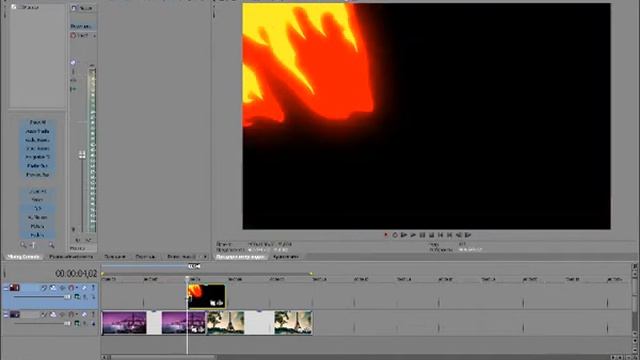Click the playhead marker on the ruler
Image resolution: width=640 pixels, height=360 pixels.
[187, 278]
